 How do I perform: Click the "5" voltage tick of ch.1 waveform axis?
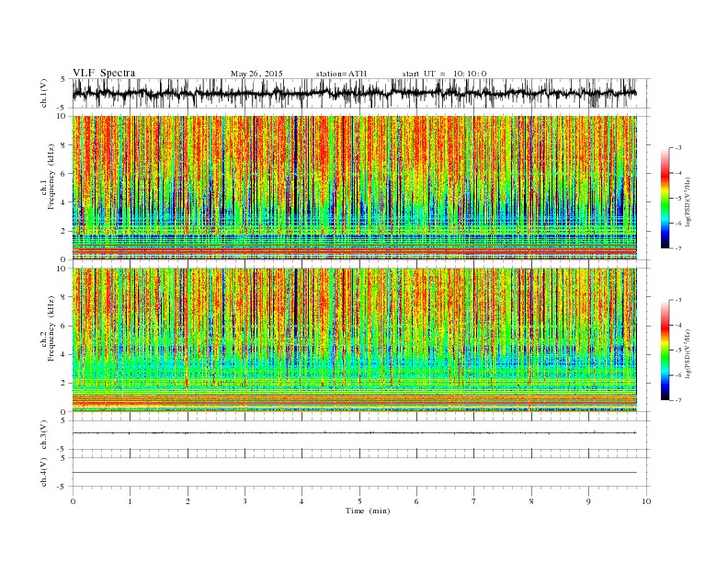pos(63,79)
